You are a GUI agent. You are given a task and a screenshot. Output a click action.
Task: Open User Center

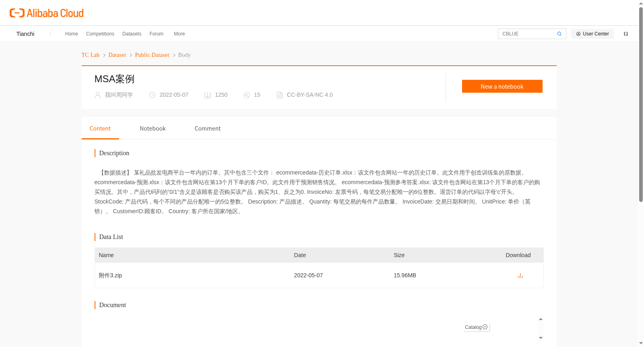(592, 34)
